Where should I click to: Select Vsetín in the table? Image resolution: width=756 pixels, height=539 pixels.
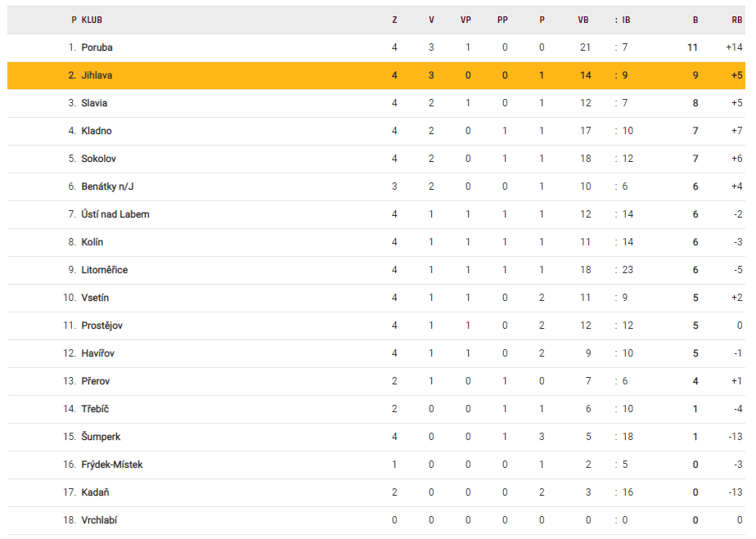click(95, 298)
